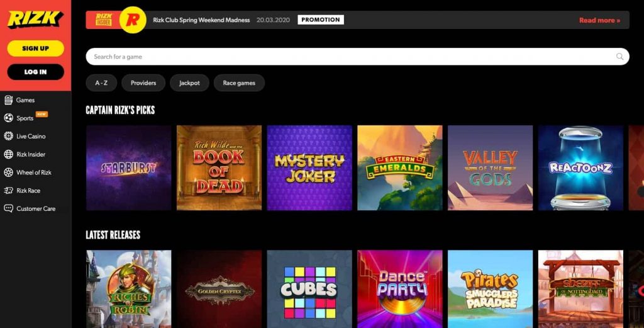Select Valley of the Gods tile
The image size is (644, 328).
(x=490, y=167)
